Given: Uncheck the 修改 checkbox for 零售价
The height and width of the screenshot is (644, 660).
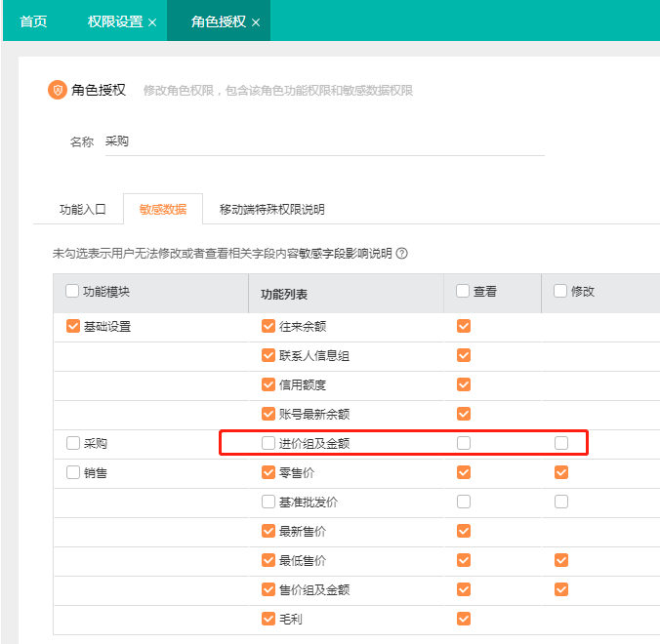Looking at the screenshot, I should click(560, 473).
